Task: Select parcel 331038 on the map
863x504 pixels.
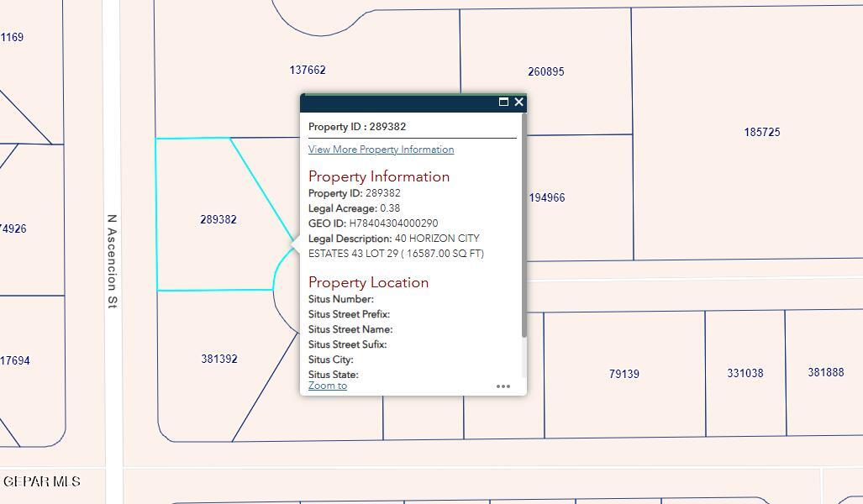Action: [745, 374]
